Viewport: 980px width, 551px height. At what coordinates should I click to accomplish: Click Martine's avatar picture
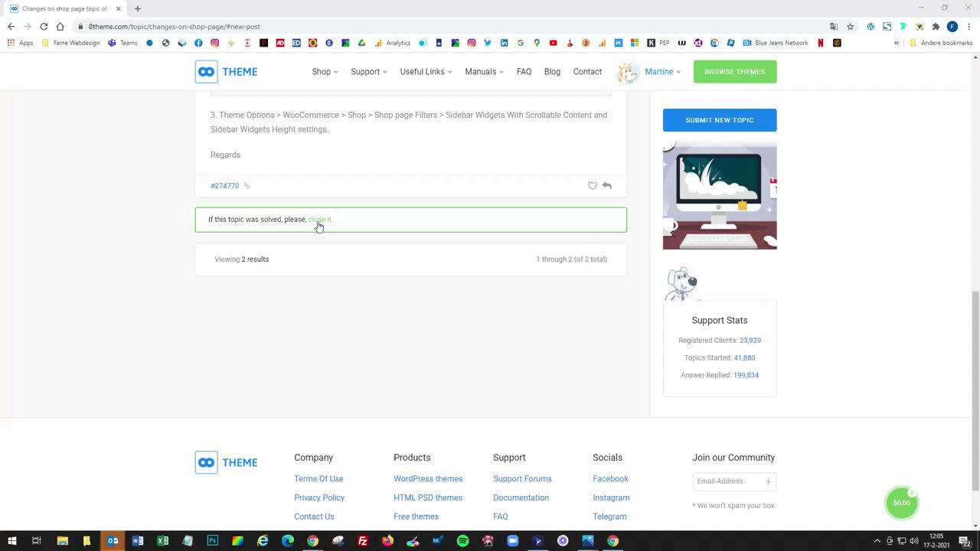[628, 72]
